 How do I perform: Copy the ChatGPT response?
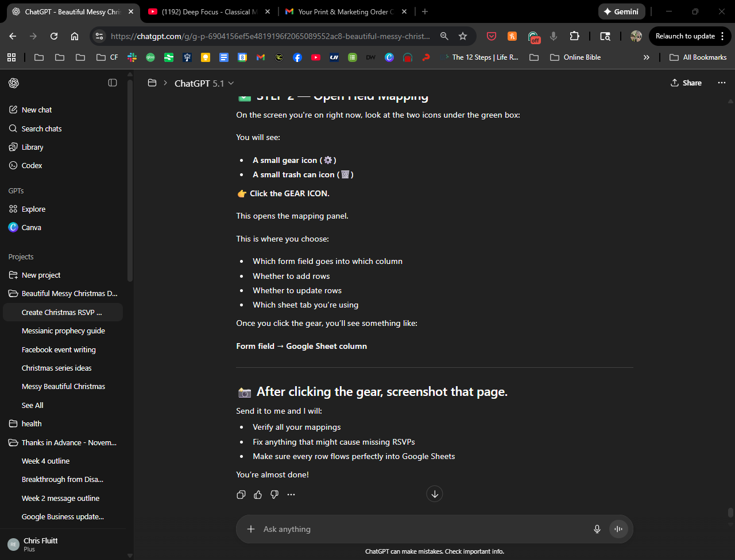(x=241, y=495)
